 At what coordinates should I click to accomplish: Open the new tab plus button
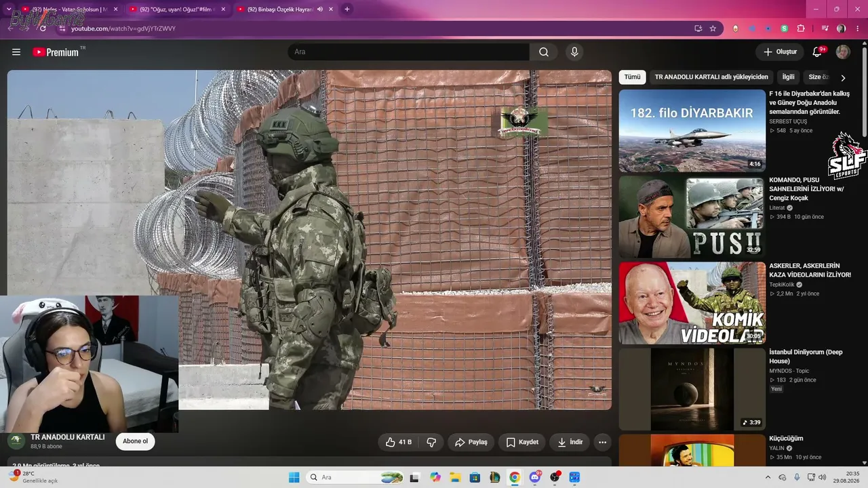(347, 9)
